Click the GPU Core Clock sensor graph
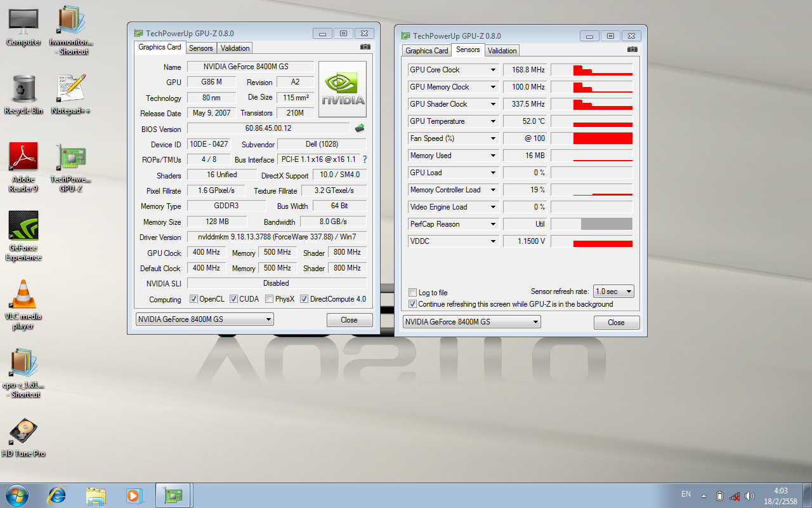Viewport: 812px width, 508px height. point(592,70)
